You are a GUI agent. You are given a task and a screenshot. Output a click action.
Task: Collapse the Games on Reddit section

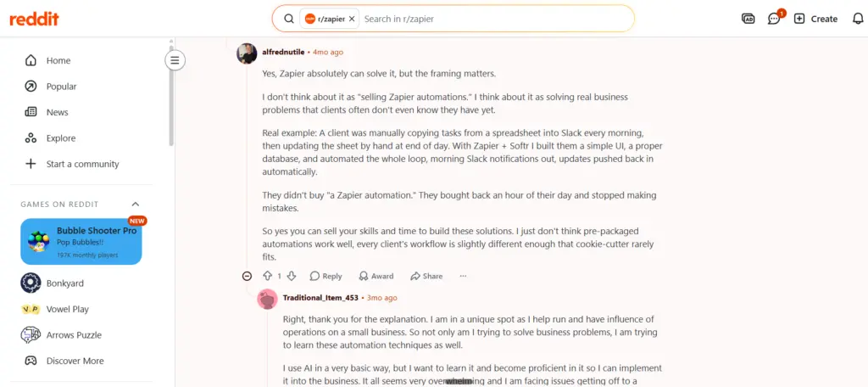[x=136, y=204]
